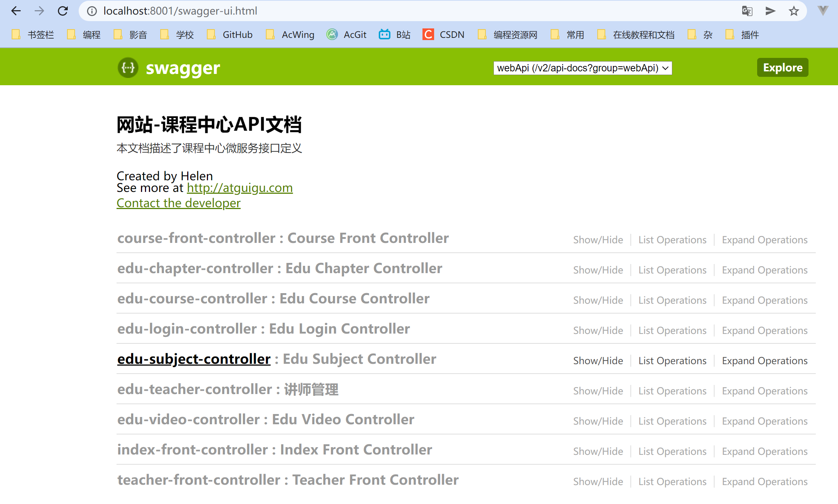Click the translate page icon
Screen dimensions: 838x504
point(747,11)
